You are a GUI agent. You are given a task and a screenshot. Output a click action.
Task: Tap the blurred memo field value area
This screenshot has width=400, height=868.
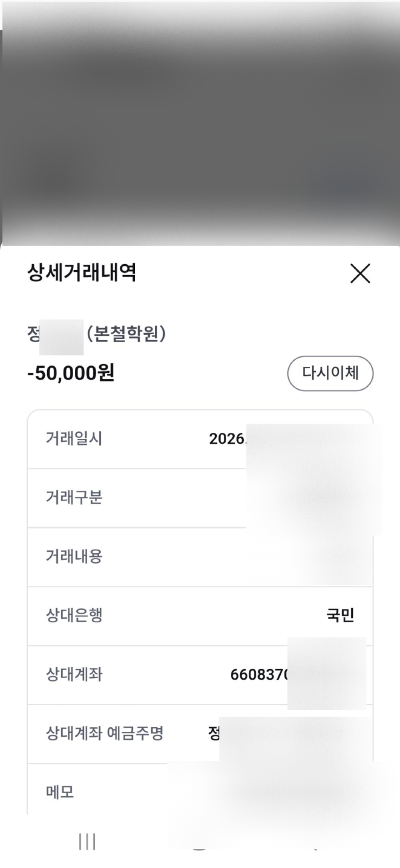(x=280, y=792)
